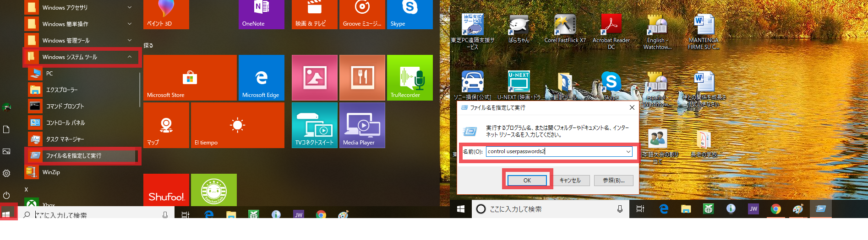Open タスク マネージャー from the app list

click(x=82, y=139)
